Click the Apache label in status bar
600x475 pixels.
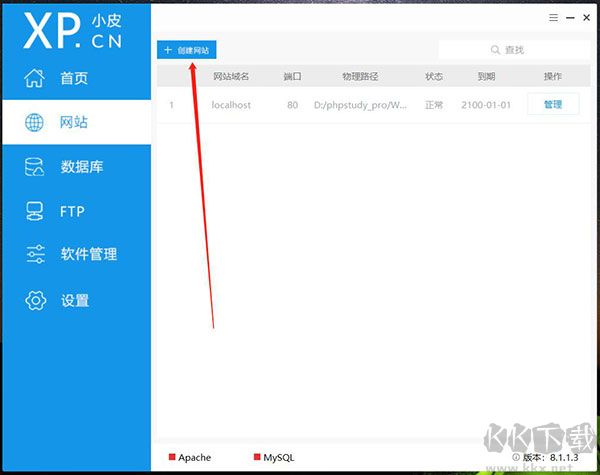[x=194, y=457]
